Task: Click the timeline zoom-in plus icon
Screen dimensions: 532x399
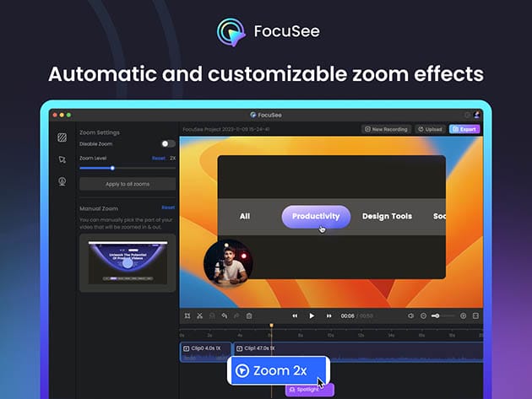Action: [x=463, y=315]
